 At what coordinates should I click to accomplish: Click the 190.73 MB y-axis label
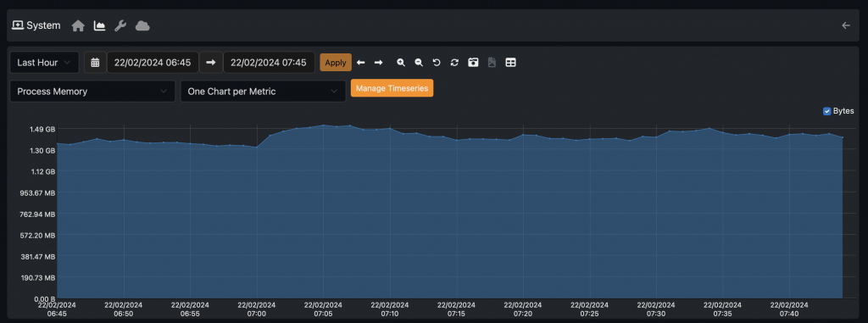37,278
